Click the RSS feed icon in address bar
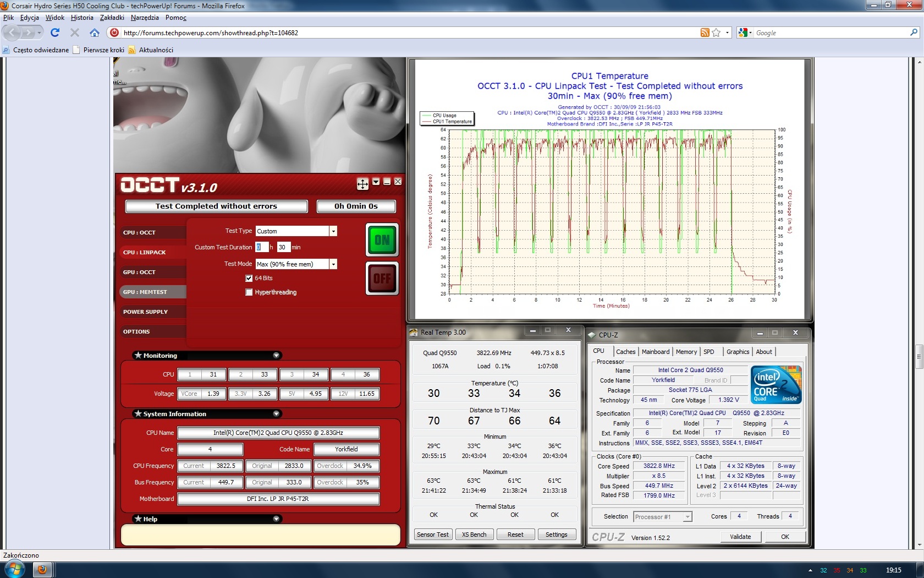 tap(705, 33)
